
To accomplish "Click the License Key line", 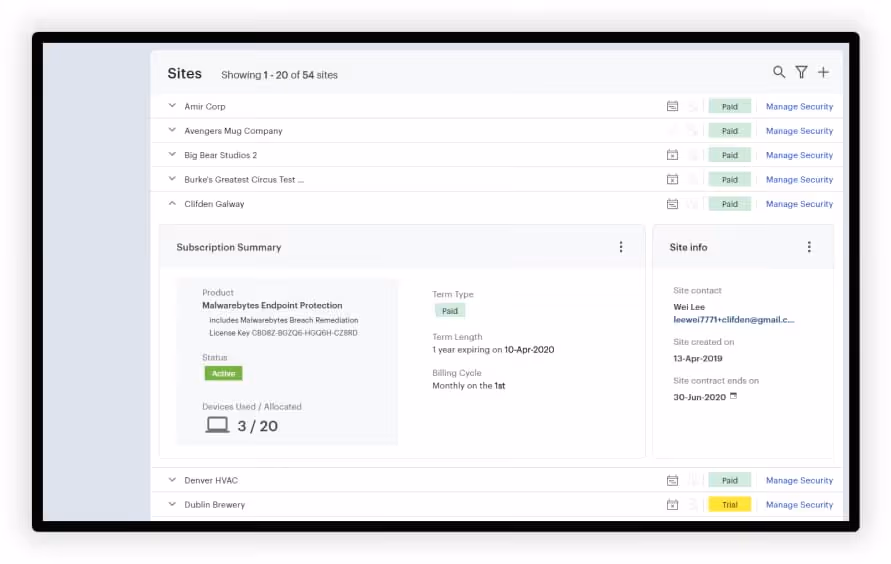I will [x=283, y=333].
